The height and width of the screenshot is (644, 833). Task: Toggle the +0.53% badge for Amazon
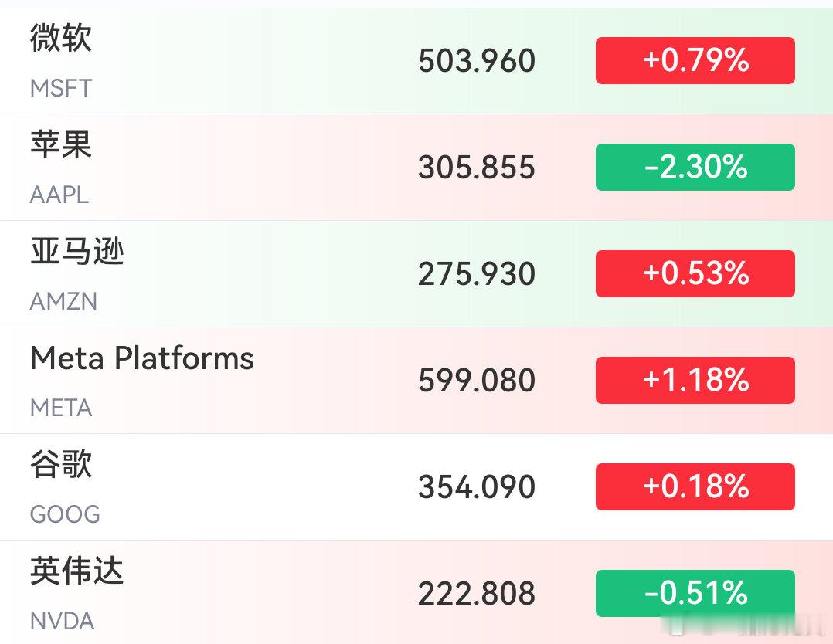coord(695,274)
